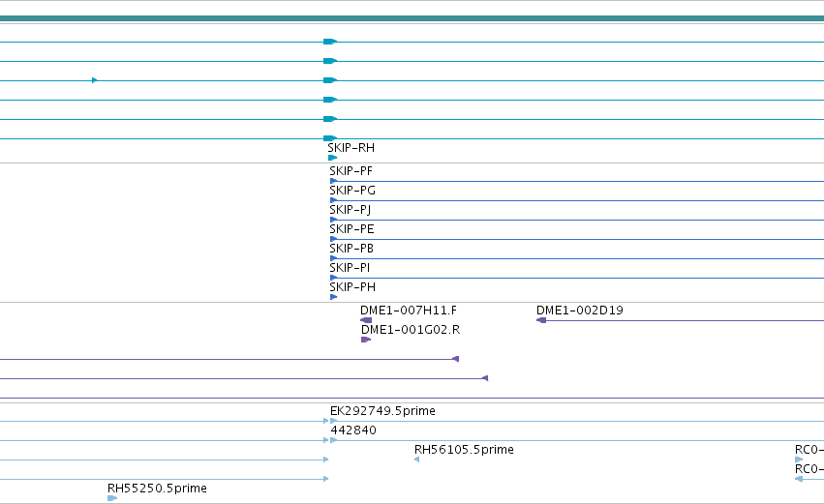Click the DME1-007H11.F feature label
The height and width of the screenshot is (504, 824).
tap(409, 311)
